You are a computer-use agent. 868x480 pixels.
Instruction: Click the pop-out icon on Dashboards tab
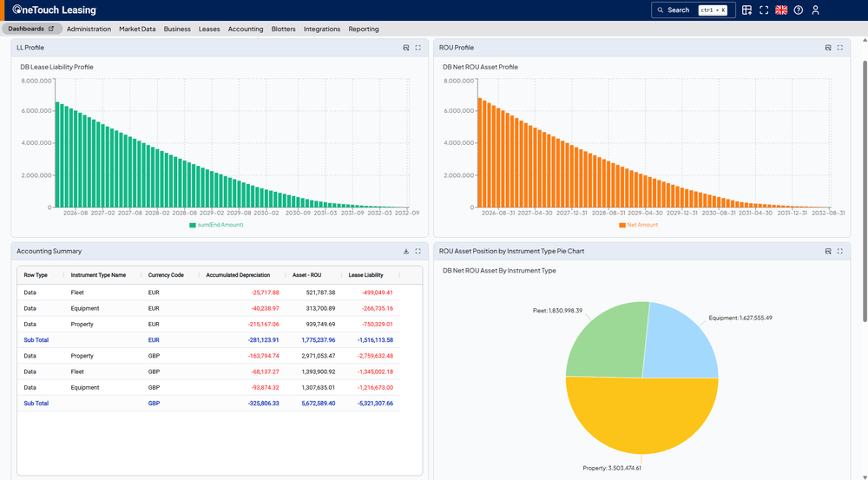click(51, 29)
